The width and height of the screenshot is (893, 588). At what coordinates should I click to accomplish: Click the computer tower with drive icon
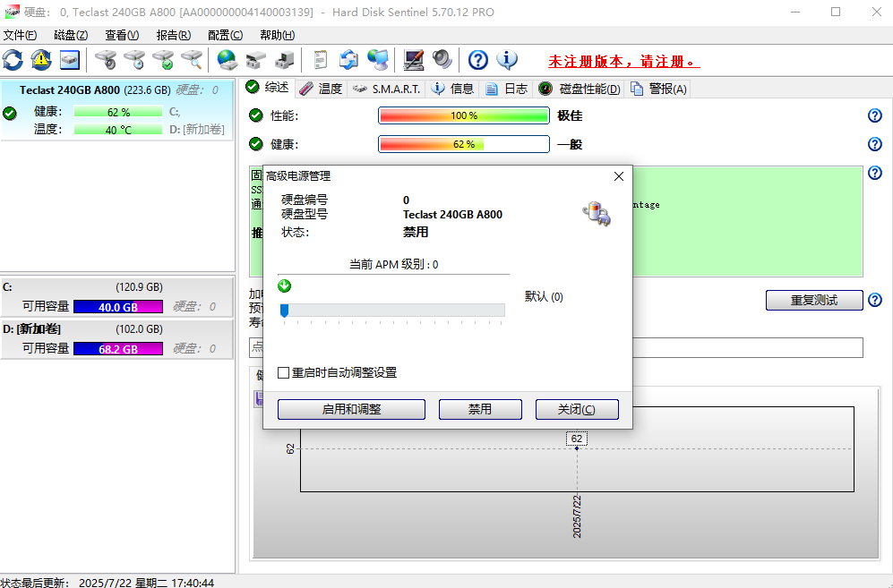(x=284, y=60)
